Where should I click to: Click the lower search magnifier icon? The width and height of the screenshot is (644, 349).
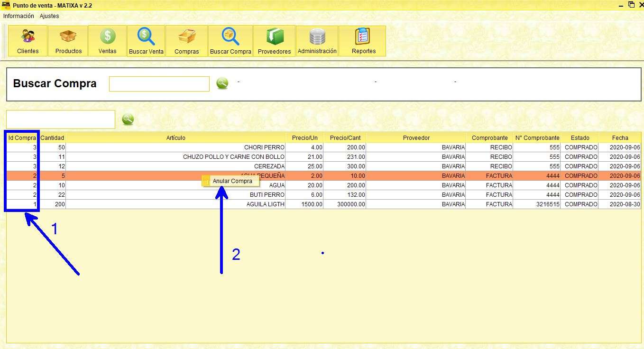(128, 119)
